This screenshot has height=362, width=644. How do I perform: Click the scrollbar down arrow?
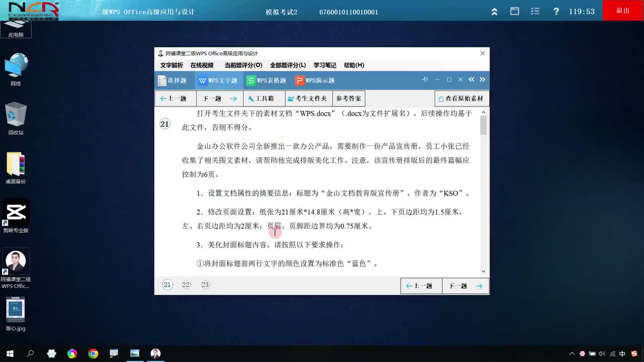pyautogui.click(x=484, y=271)
